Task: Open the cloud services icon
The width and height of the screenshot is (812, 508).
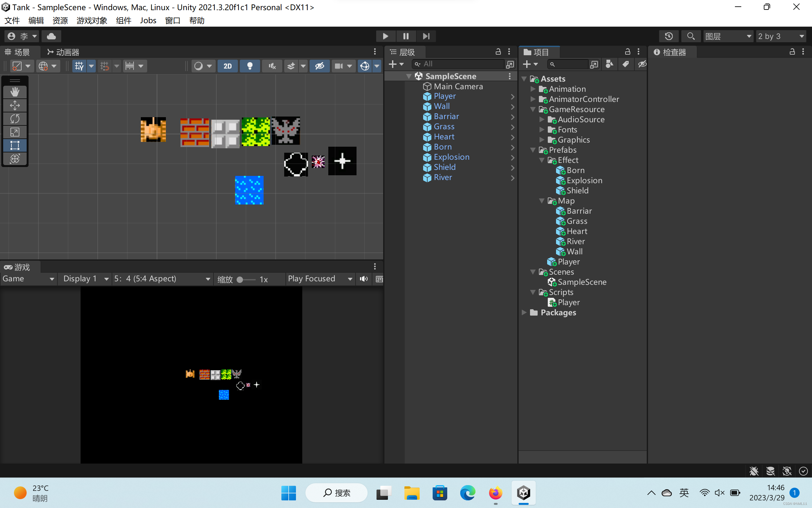Action: click(51, 36)
